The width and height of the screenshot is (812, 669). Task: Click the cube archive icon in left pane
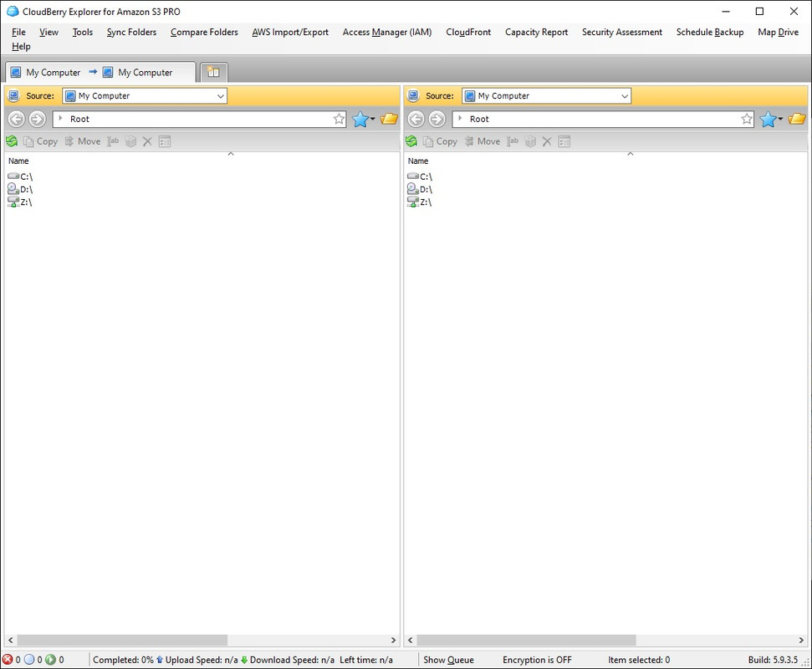[131, 141]
